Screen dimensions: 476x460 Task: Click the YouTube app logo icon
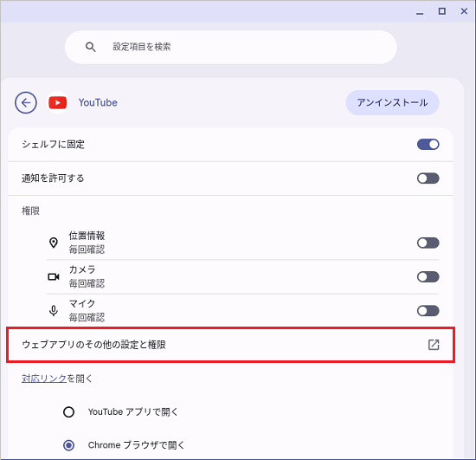click(58, 103)
